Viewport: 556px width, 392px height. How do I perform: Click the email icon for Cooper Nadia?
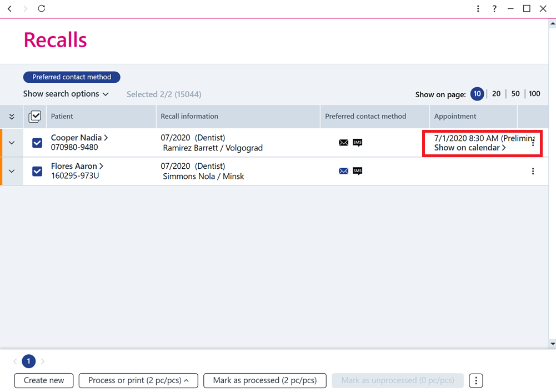[x=343, y=143]
